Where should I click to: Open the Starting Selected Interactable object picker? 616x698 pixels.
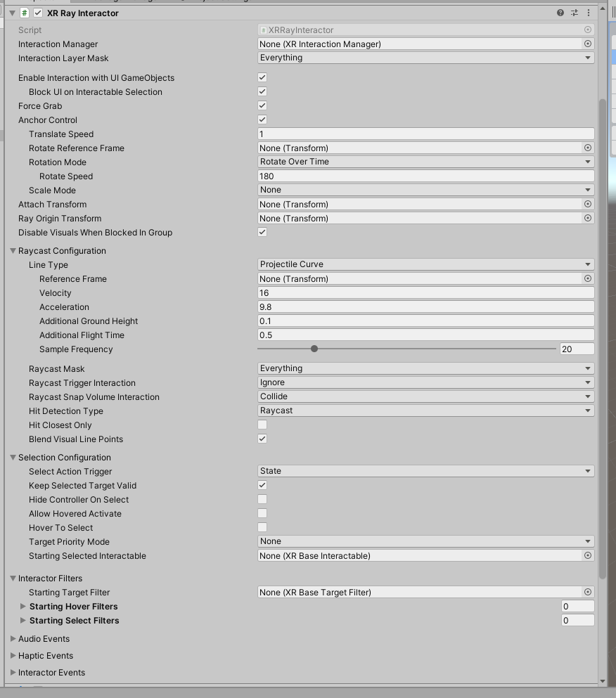point(588,555)
